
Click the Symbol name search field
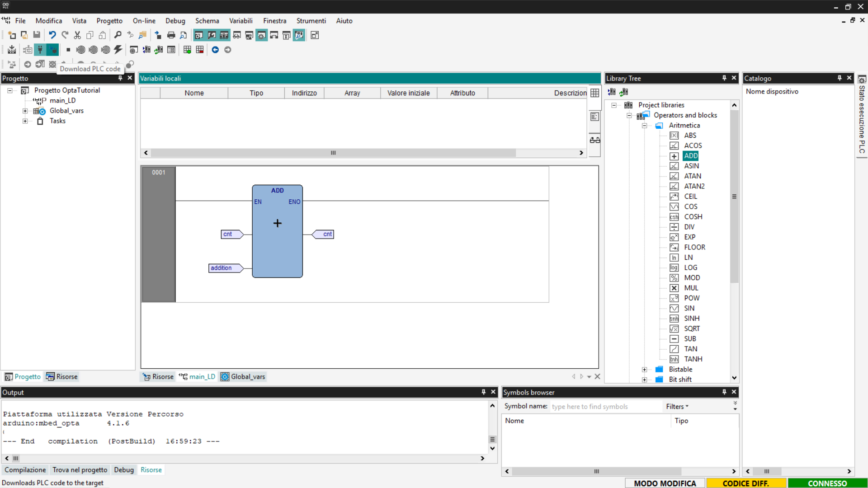606,407
